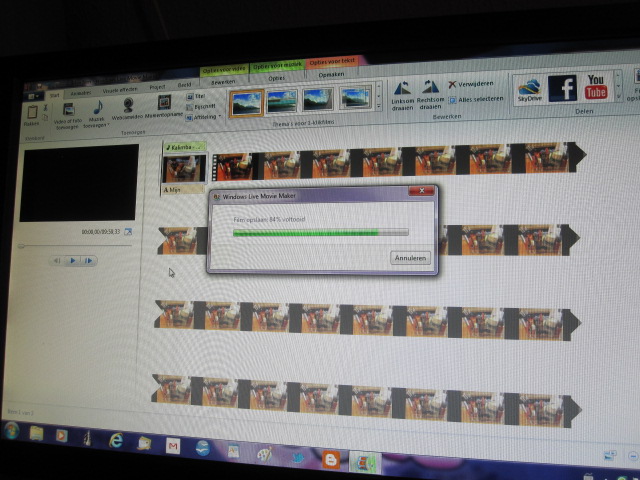The image size is (640, 480).
Task: Expand the Aftiteling dropdown arrow
Action: point(220,117)
